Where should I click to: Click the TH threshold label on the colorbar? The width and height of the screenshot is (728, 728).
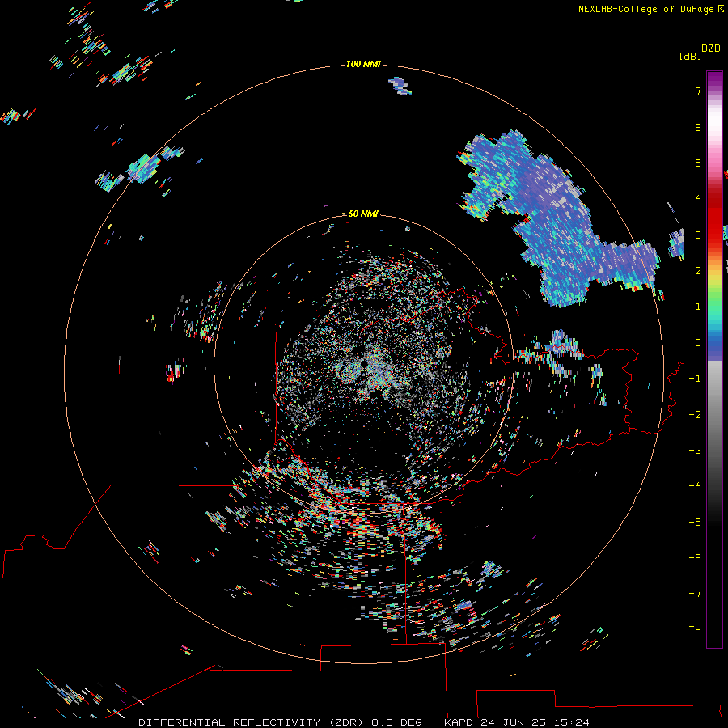click(695, 630)
